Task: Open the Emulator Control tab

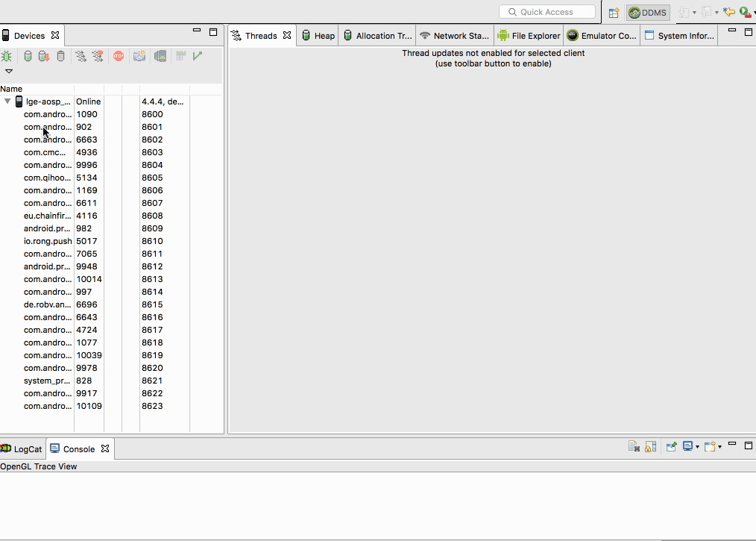Action: click(x=602, y=36)
